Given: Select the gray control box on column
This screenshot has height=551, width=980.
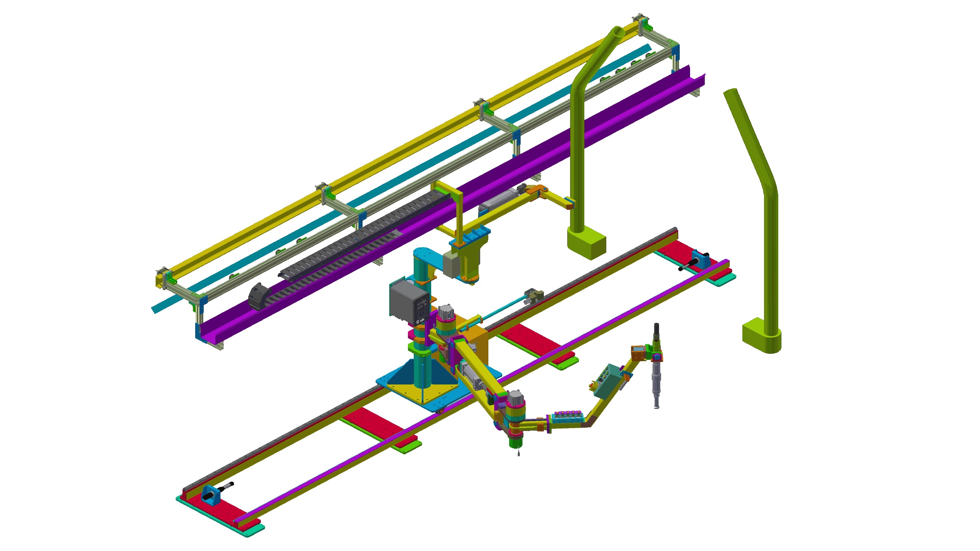Looking at the screenshot, I should pyautogui.click(x=409, y=301).
